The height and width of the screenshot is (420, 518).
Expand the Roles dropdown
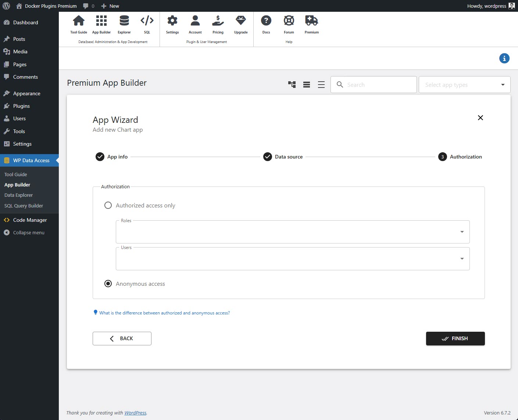coord(462,232)
